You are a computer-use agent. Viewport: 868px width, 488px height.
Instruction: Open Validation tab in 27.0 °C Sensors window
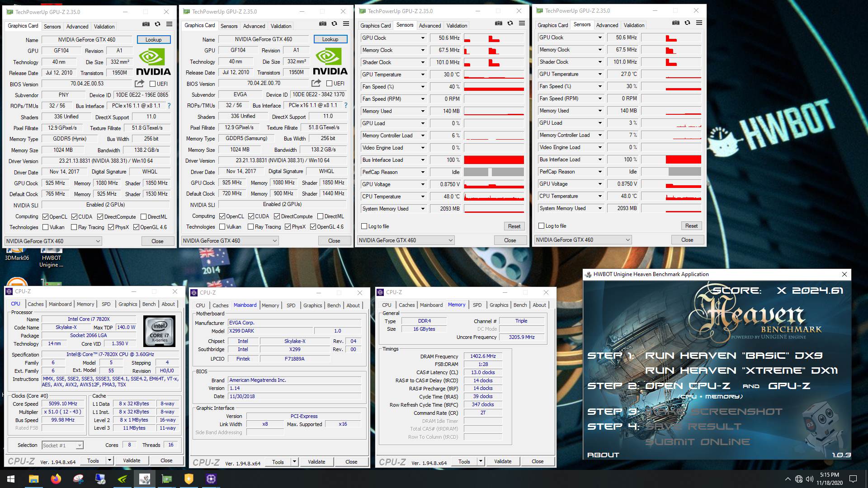(634, 25)
